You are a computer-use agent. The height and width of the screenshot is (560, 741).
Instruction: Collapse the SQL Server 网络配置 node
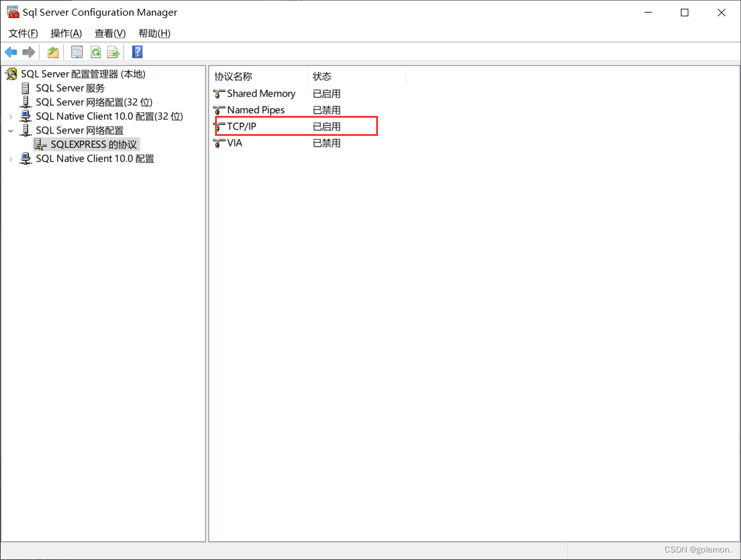(11, 131)
